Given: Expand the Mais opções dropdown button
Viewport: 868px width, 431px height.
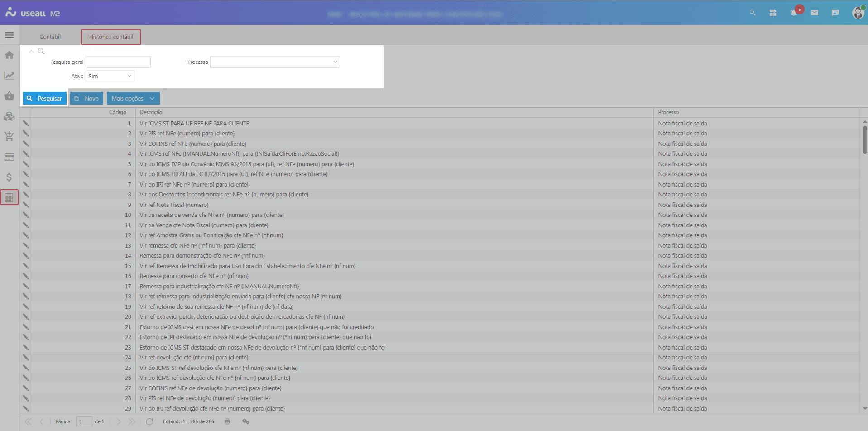Looking at the screenshot, I should pos(133,98).
